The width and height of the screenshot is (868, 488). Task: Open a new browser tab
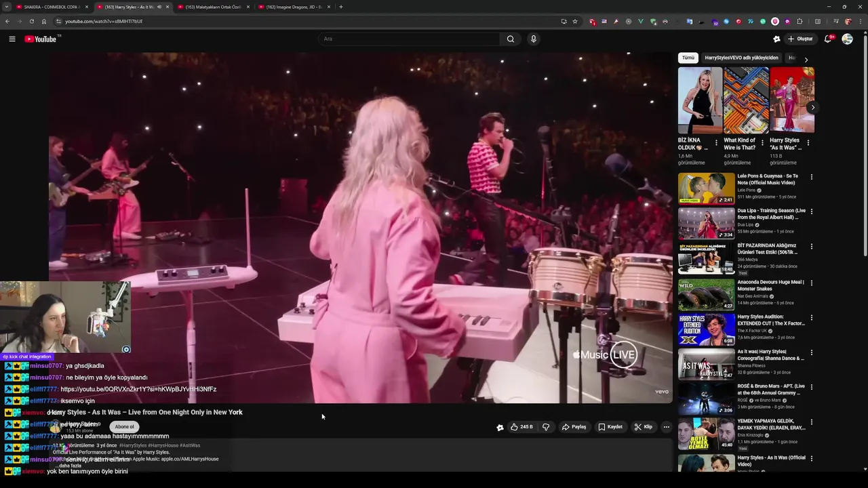coord(340,7)
